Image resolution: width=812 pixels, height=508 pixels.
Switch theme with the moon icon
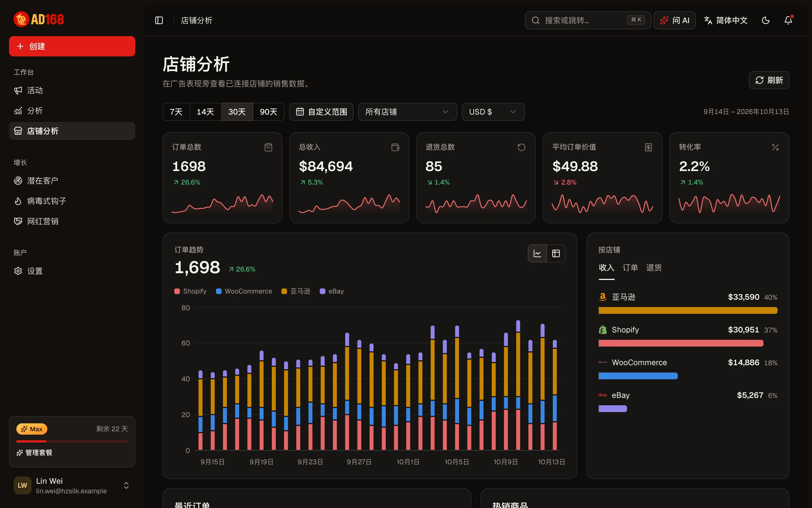pos(766,21)
